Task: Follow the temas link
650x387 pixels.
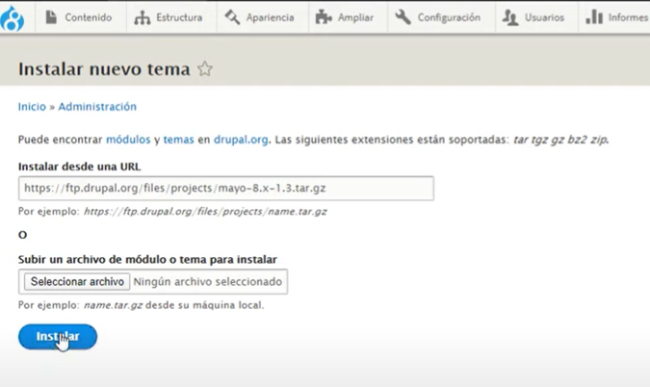Action: coord(179,140)
